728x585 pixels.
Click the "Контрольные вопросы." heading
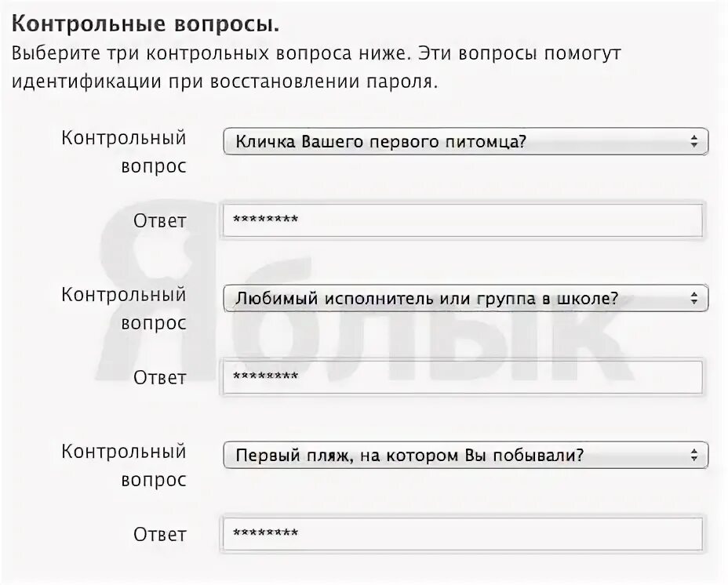[x=145, y=24]
